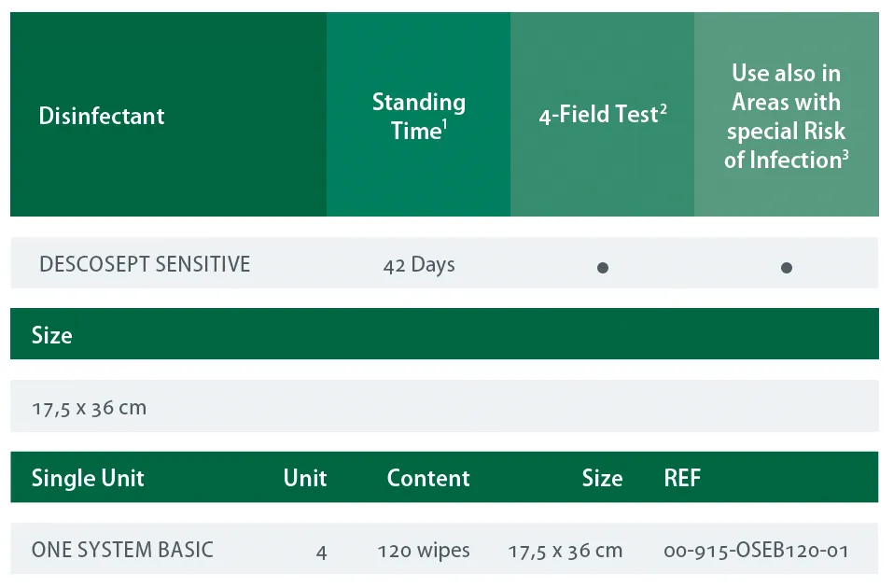894x588 pixels.
Task: Select the Content column header
Action: (428, 478)
